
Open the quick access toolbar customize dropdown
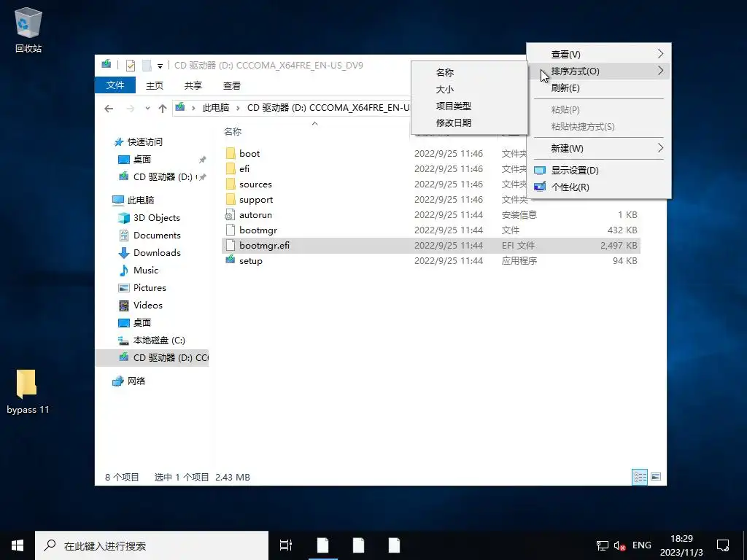coord(160,66)
